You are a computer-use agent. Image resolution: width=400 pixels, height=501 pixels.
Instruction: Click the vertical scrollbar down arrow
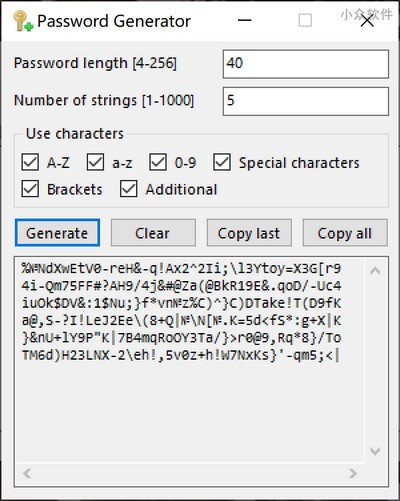375,452
